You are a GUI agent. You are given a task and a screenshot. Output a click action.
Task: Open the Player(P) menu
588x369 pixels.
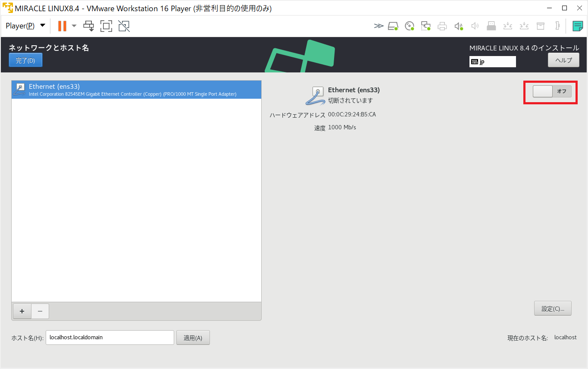click(25, 26)
